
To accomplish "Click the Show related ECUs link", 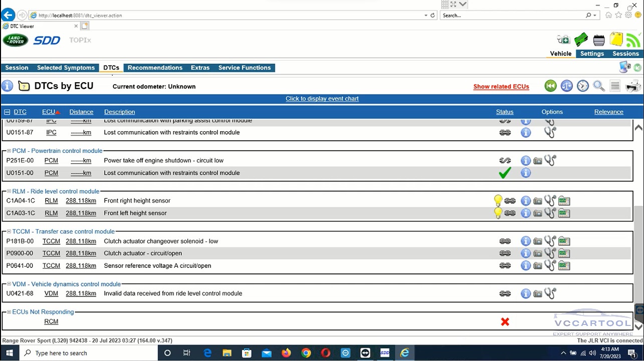I will click(x=501, y=87).
